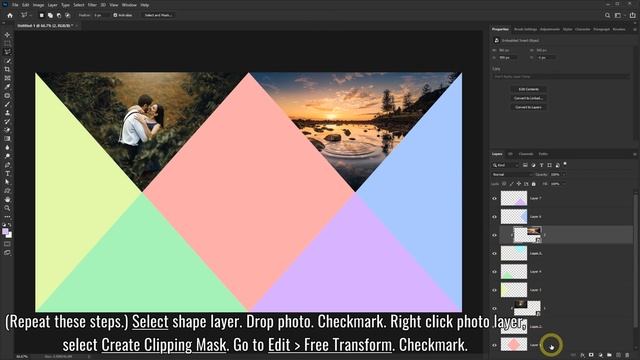This screenshot has width=640, height=360.
Task: Open the Opacity value dropdown arrow
Action: [564, 175]
